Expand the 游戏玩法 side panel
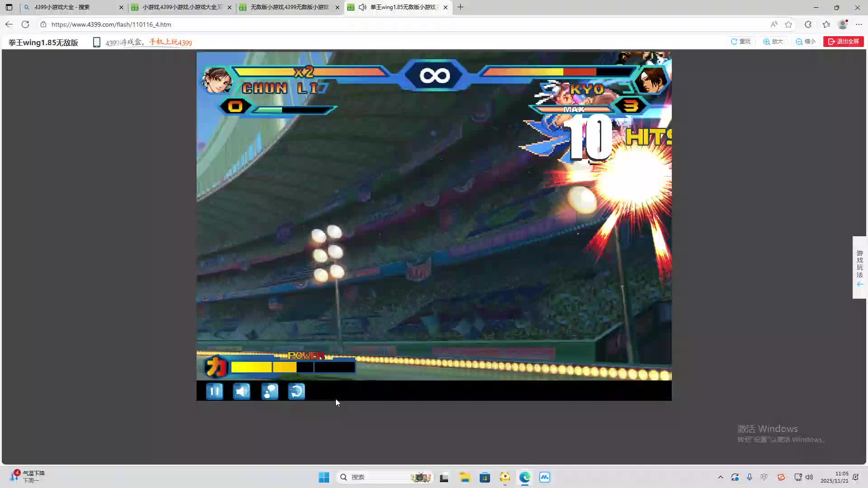 coord(859,267)
